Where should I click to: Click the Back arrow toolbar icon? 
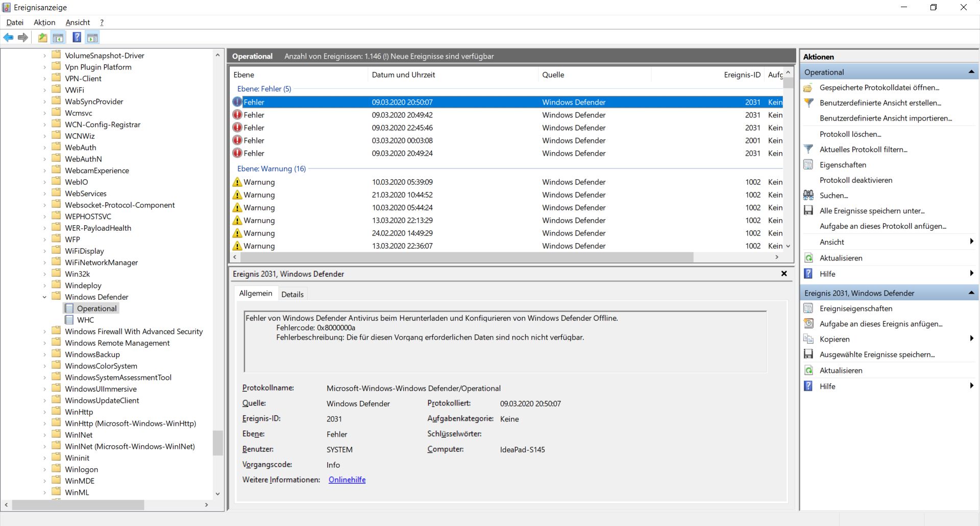(x=8, y=37)
